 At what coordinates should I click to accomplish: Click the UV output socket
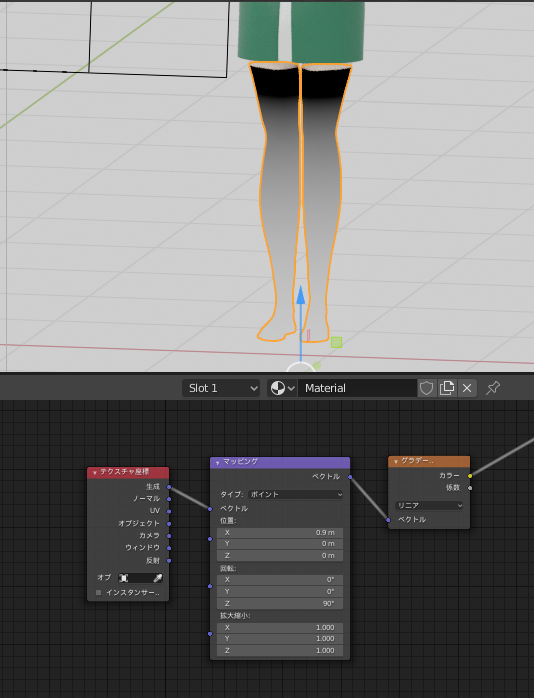click(169, 511)
